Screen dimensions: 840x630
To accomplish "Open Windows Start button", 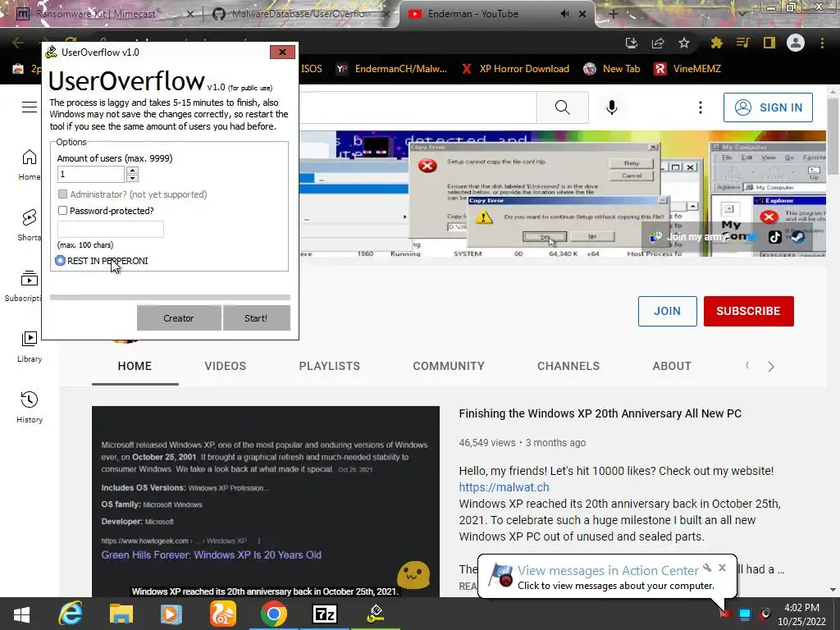I will (x=21, y=614).
